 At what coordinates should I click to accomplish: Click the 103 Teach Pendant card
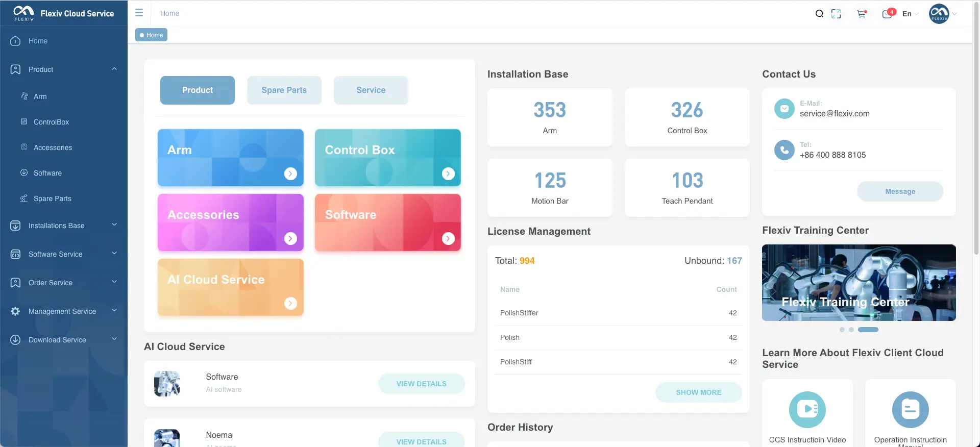tap(687, 188)
